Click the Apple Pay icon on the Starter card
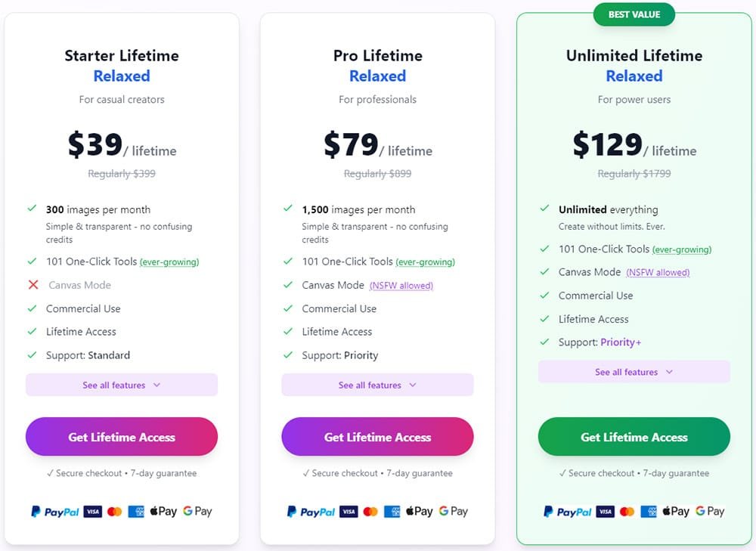The height and width of the screenshot is (551, 756). click(x=163, y=511)
